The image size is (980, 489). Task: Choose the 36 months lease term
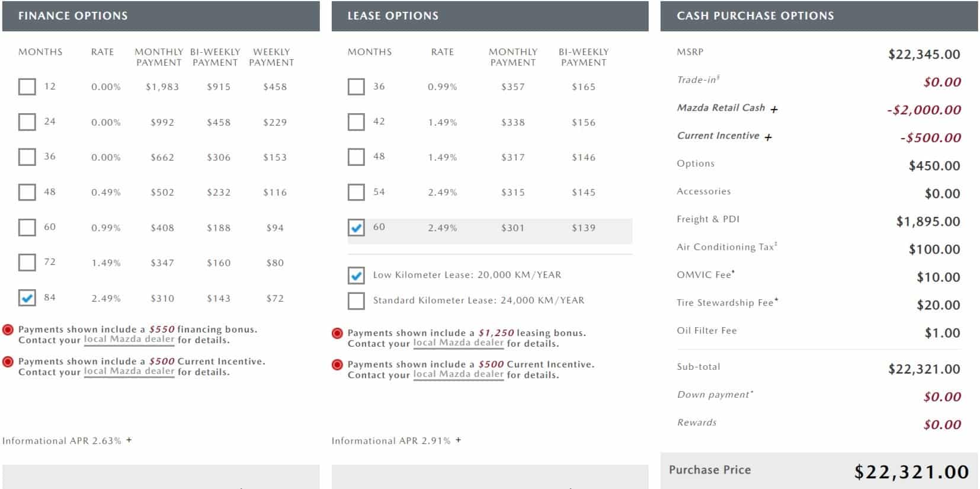click(x=356, y=87)
